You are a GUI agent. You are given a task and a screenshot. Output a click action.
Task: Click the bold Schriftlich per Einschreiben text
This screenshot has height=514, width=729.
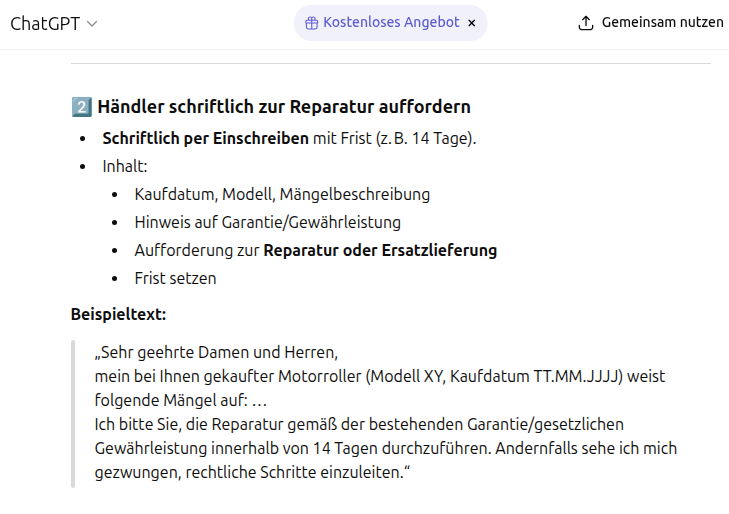click(205, 138)
